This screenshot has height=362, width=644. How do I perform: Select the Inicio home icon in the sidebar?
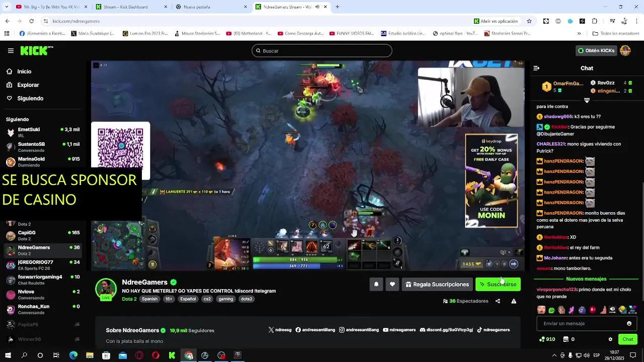click(x=11, y=71)
